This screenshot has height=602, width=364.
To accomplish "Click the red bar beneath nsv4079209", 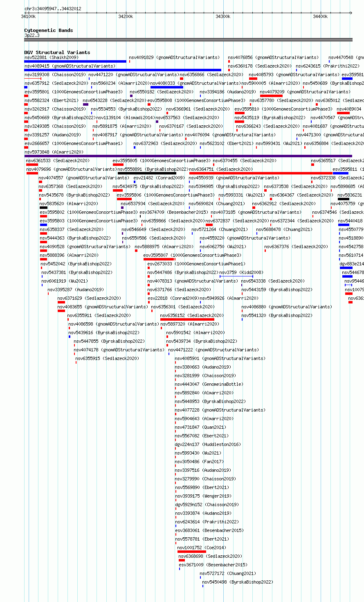I will click(x=271, y=96).
